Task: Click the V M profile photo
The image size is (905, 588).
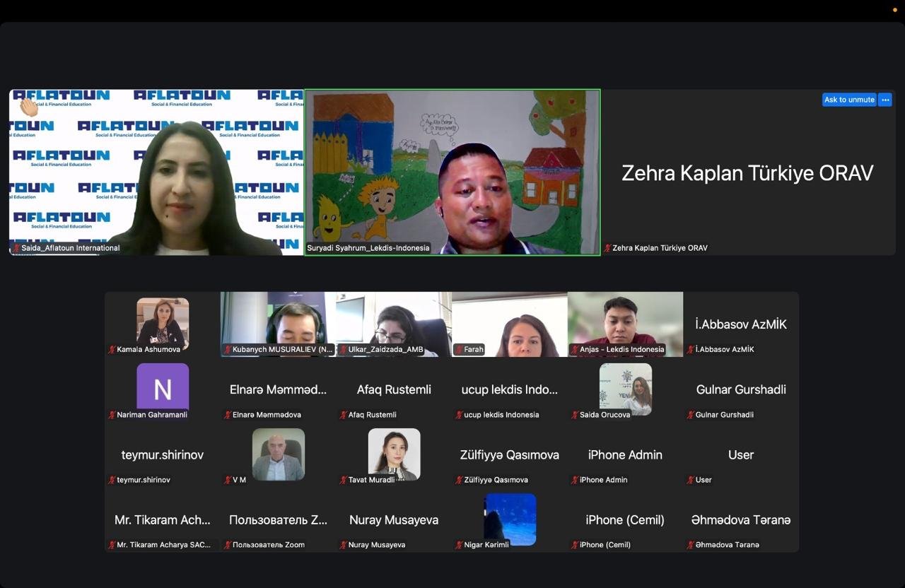Action: [x=278, y=454]
